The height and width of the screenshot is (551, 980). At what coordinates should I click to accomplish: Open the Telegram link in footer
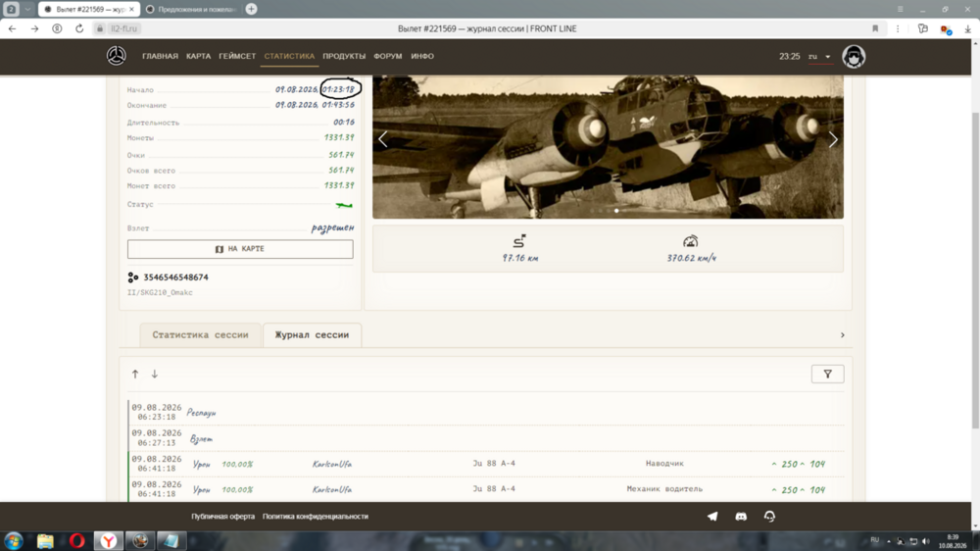[x=712, y=516]
